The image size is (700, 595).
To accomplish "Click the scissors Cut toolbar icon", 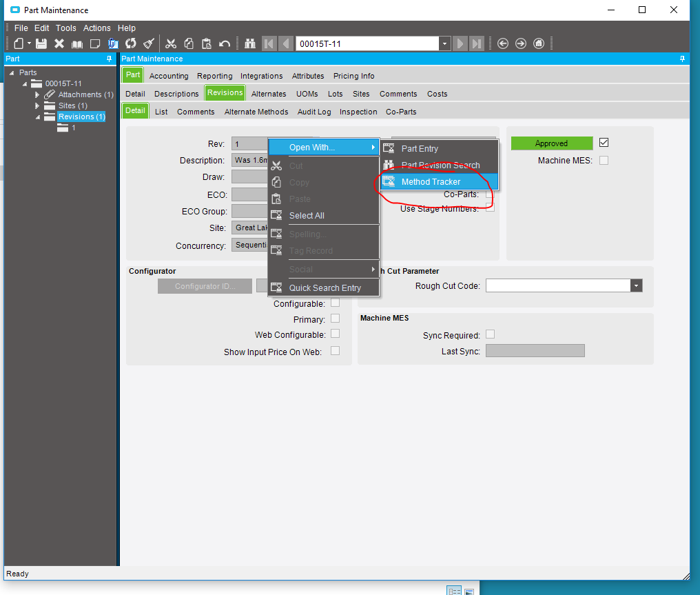I will tap(171, 43).
